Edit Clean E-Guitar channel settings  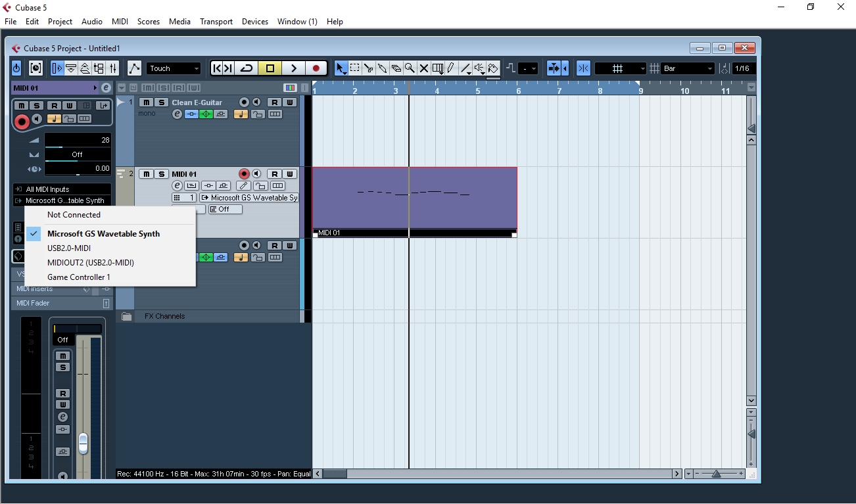click(177, 114)
